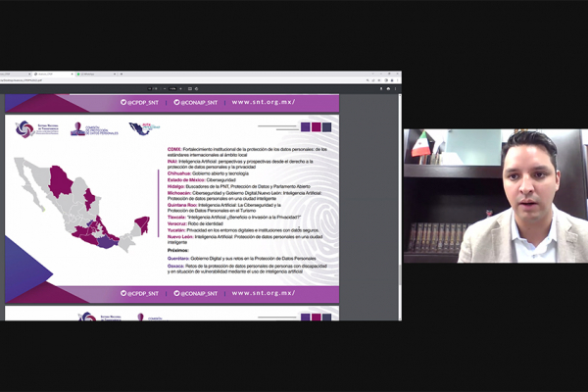The image size is (588, 392).
Task: Open the PDF viewer's three-dot more actions menu
Action: 395,89
